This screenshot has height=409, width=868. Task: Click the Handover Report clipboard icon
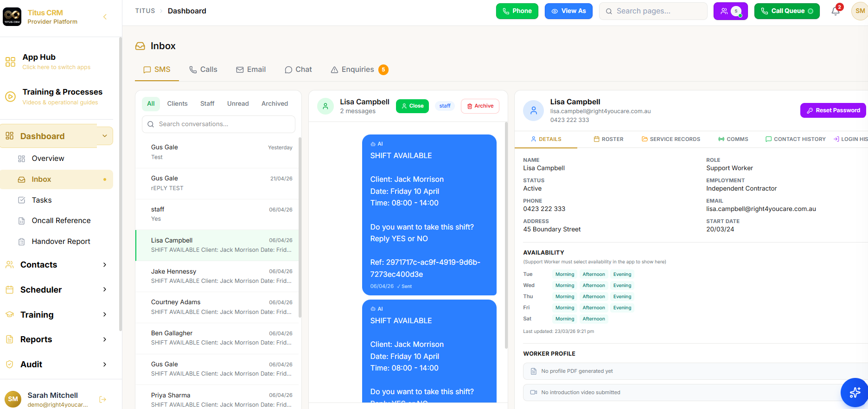point(21,242)
